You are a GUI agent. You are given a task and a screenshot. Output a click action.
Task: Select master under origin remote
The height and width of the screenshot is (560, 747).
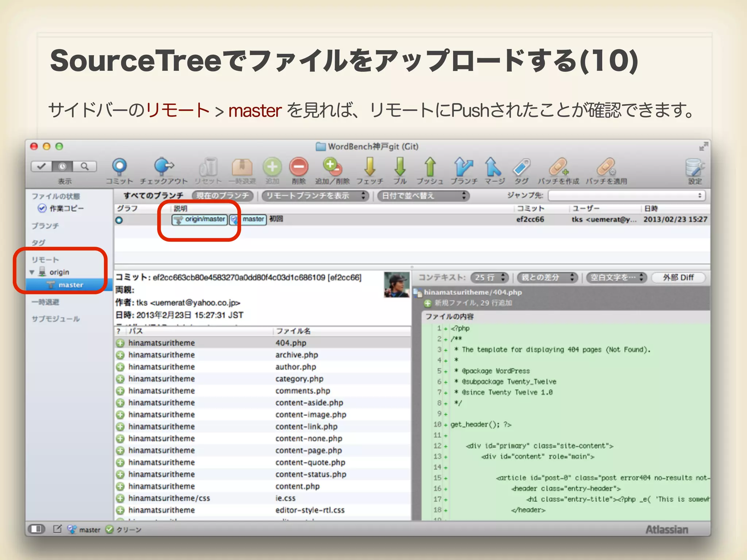(x=71, y=285)
